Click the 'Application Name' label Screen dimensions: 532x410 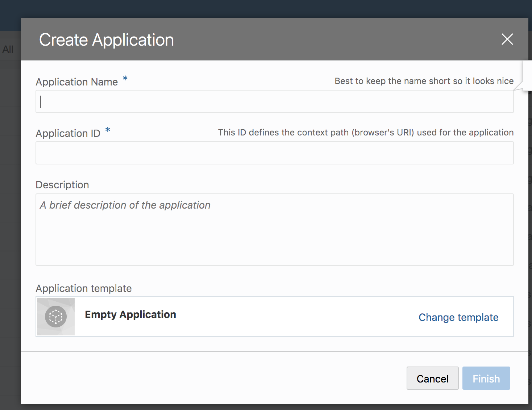tap(77, 82)
